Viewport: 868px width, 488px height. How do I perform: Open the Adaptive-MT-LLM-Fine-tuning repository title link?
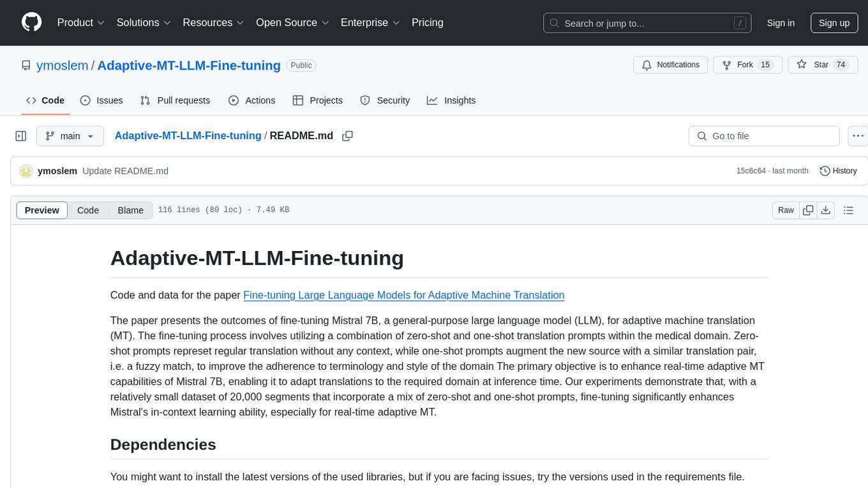click(189, 65)
